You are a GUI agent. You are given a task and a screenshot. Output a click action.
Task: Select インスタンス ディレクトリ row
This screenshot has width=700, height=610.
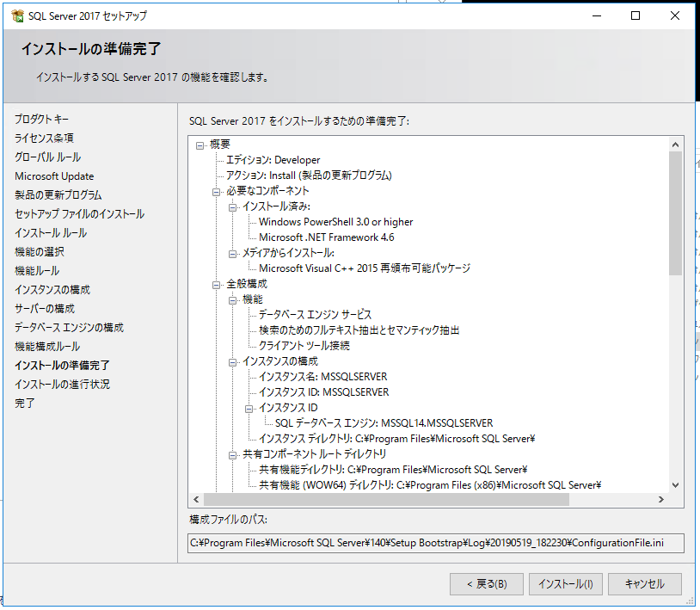tap(397, 439)
